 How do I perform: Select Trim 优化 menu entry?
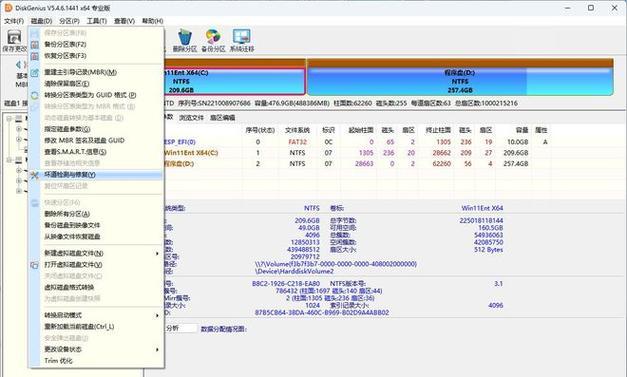tap(96, 361)
